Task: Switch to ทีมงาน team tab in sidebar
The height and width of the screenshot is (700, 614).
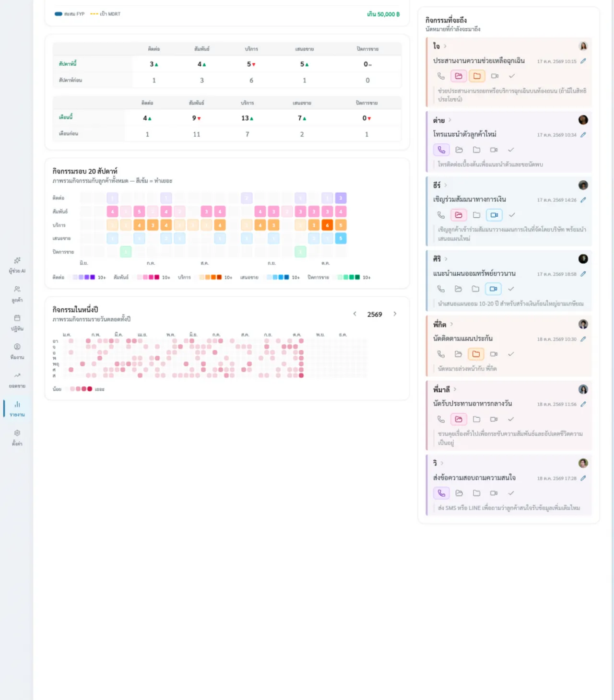Action: (17, 351)
